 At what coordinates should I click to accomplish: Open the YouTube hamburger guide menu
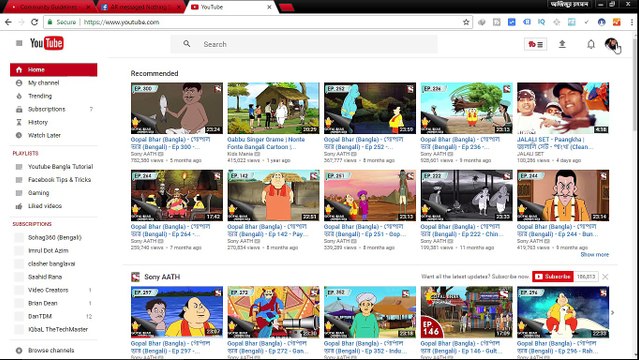coord(19,43)
